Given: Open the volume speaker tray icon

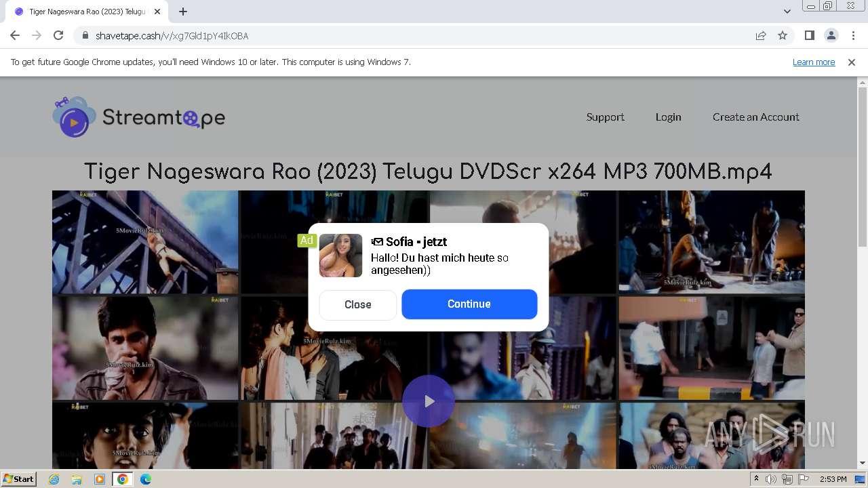Looking at the screenshot, I should coord(771,479).
